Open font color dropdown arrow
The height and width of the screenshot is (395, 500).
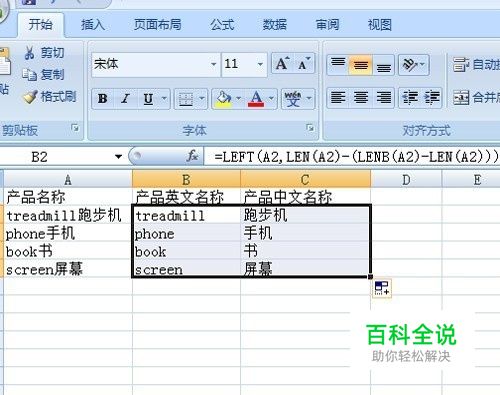tap(271, 99)
